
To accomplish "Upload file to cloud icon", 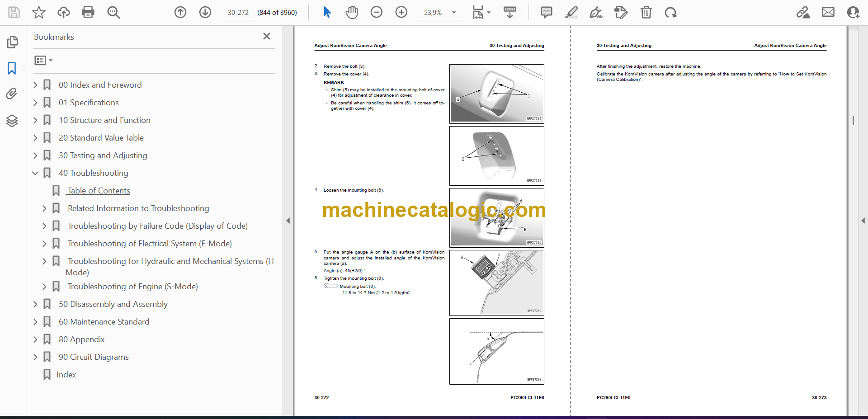I will (x=64, y=12).
